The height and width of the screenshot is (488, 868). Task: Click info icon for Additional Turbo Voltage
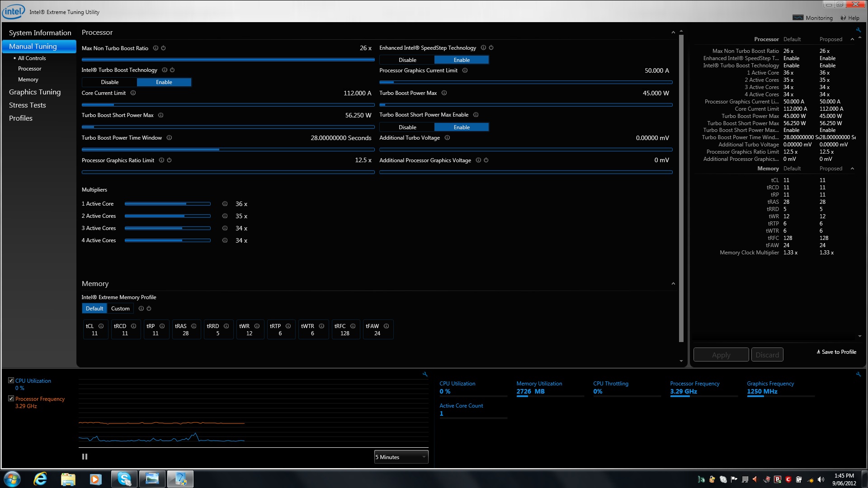(x=447, y=138)
